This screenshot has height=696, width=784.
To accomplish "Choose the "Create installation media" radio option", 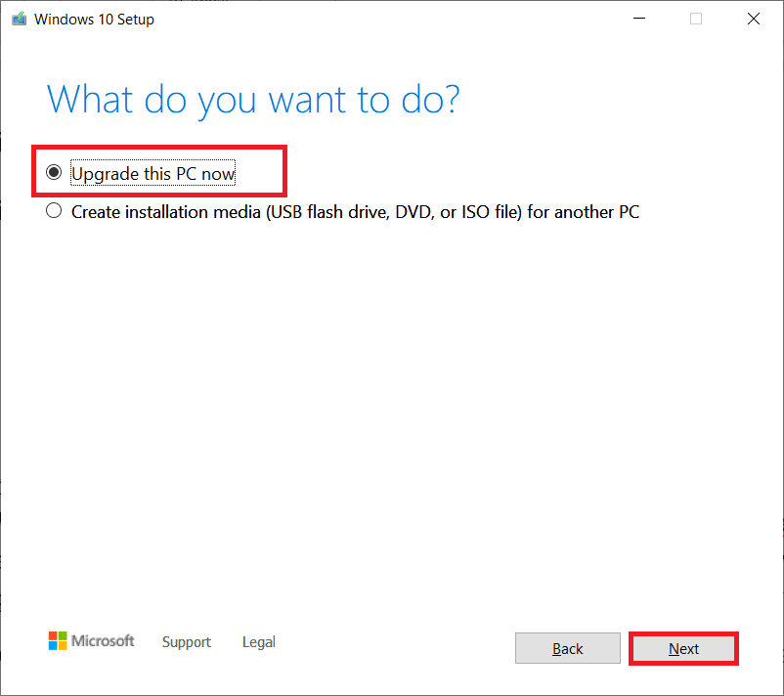I will (x=54, y=211).
